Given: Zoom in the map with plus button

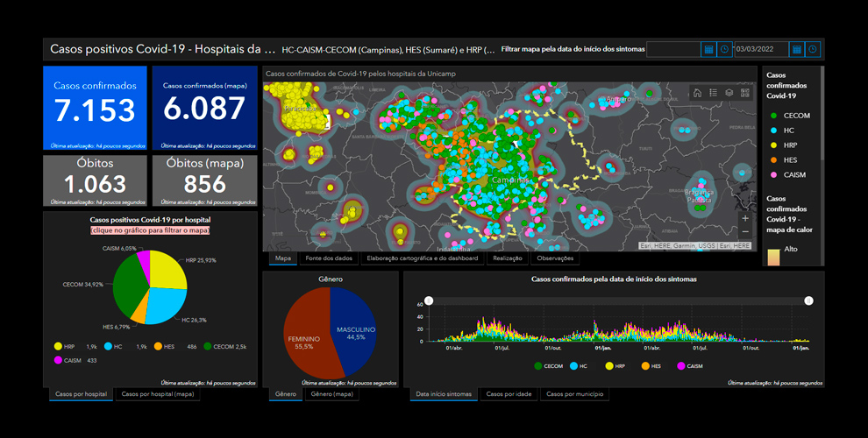Looking at the screenshot, I should pyautogui.click(x=745, y=217).
